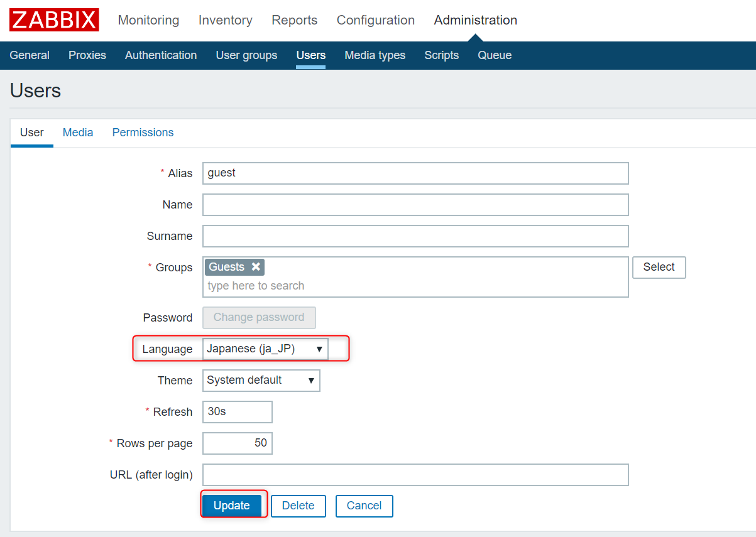The height and width of the screenshot is (537, 756).
Task: Switch to the Media tab
Action: (78, 133)
